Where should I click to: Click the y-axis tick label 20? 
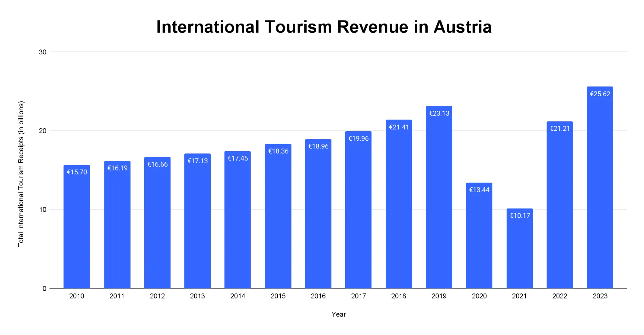tap(42, 131)
